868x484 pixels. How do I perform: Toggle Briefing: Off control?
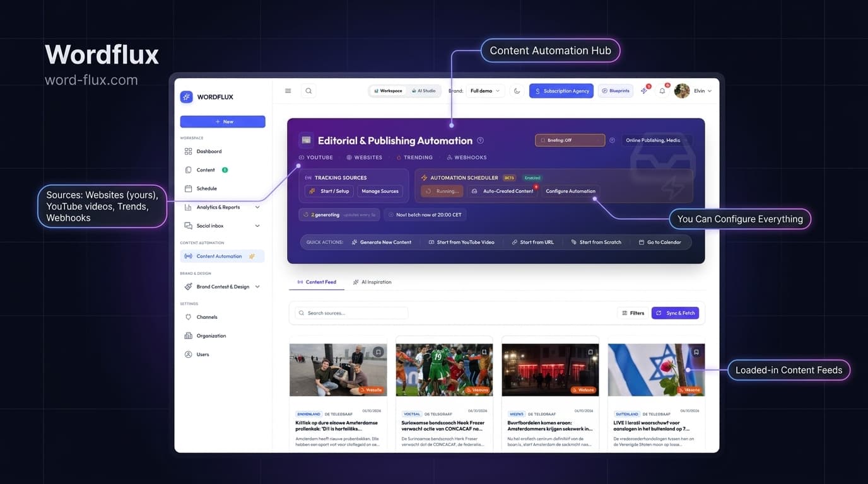click(570, 141)
